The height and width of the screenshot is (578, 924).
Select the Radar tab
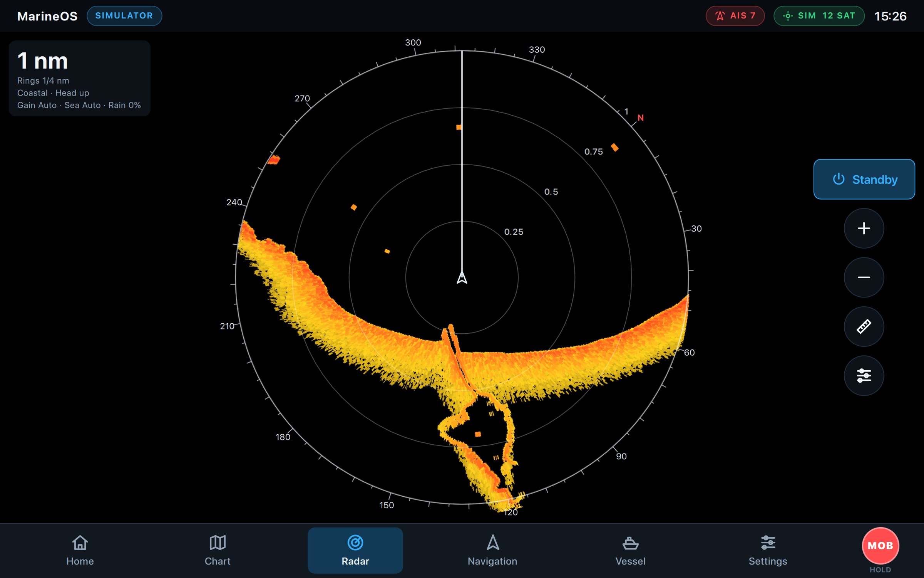pyautogui.click(x=355, y=550)
